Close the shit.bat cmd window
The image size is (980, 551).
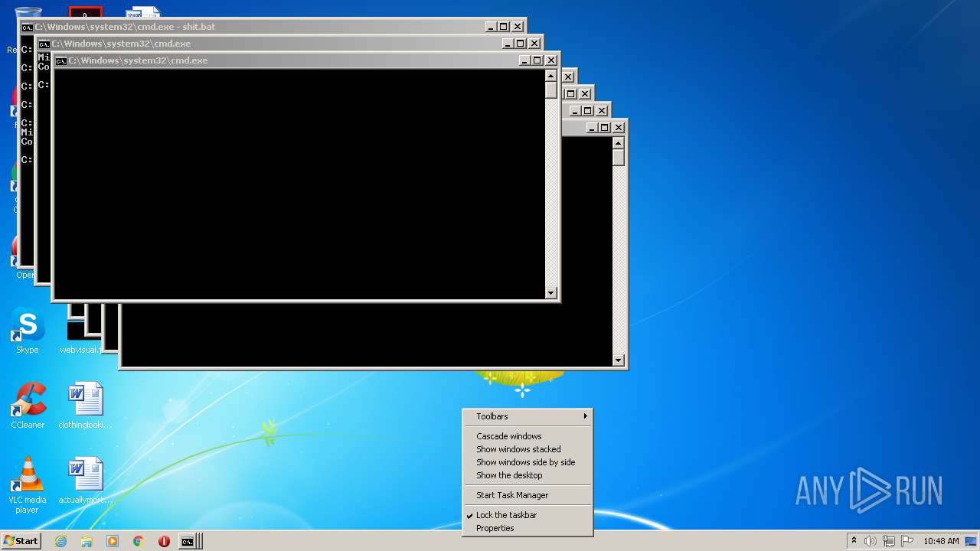pos(518,27)
